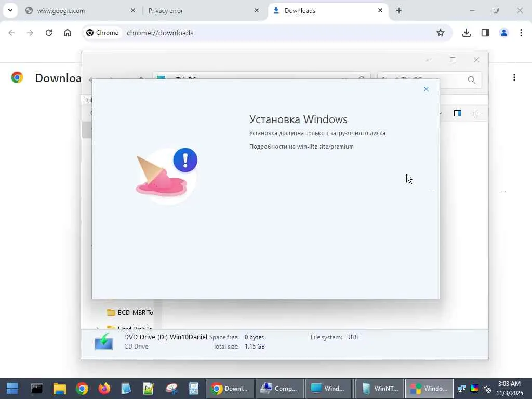This screenshot has height=399, width=532.
Task: Go forward in Chrome
Action: [x=30, y=33]
